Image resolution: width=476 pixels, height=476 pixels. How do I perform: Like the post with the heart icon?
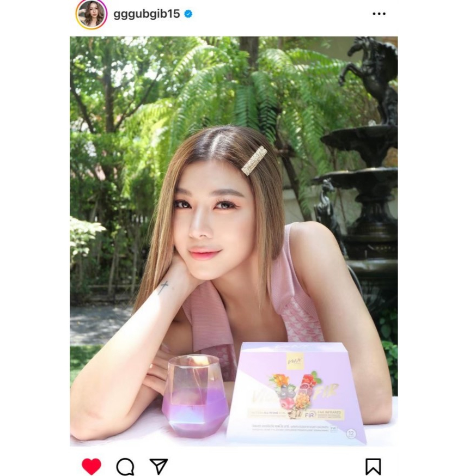(x=91, y=466)
